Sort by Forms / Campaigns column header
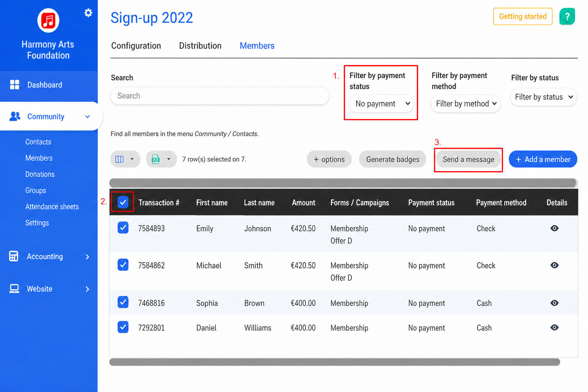Viewport: 588px width, 392px height. 359,203
